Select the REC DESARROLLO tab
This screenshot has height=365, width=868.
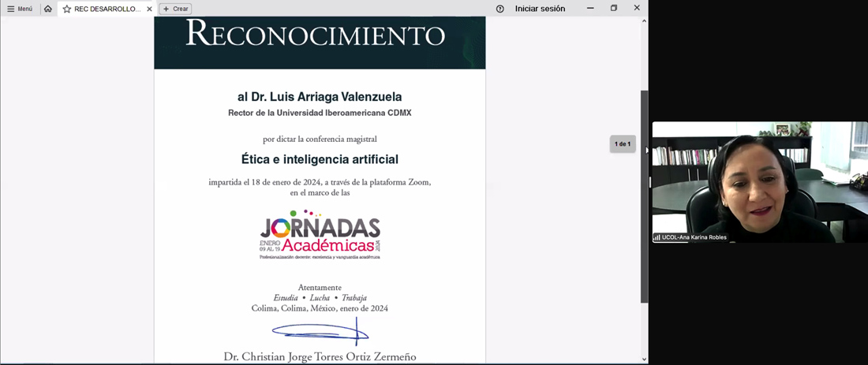[x=107, y=9]
